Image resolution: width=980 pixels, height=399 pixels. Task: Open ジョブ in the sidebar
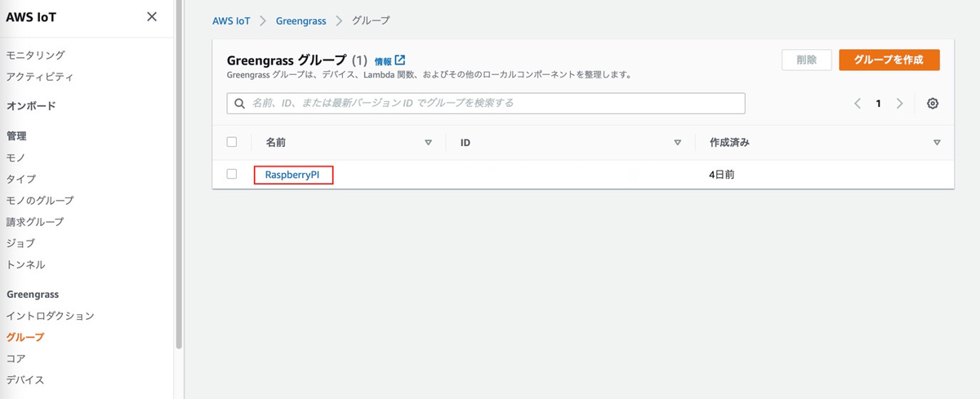pos(20,243)
